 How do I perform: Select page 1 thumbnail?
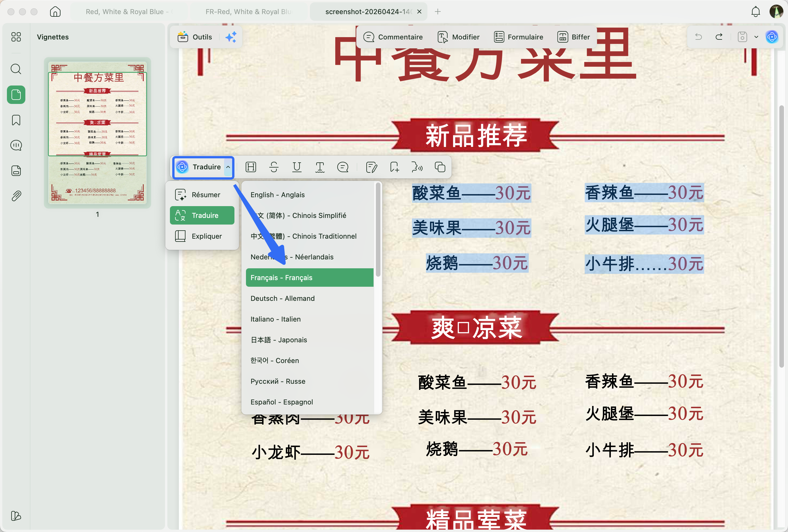97,133
